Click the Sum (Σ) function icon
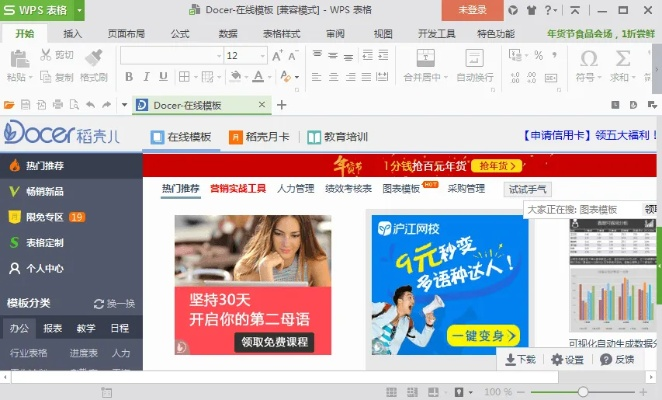The height and width of the screenshot is (400, 662). point(621,58)
